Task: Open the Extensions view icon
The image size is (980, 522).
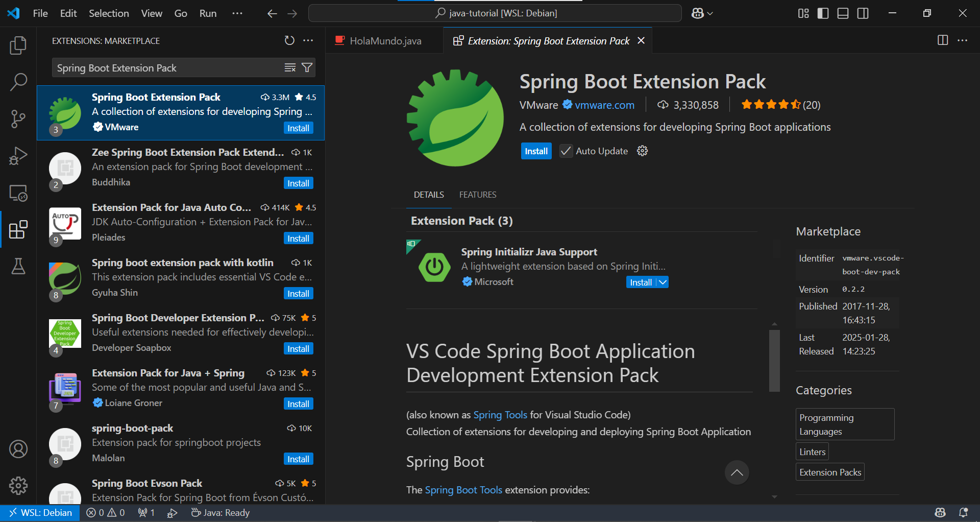Action: 18,229
